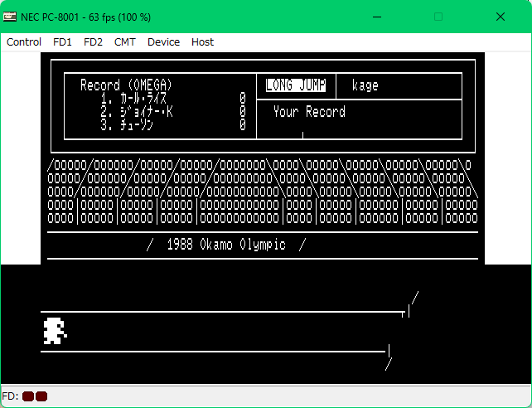This screenshot has width=532, height=408.
Task: Click the FD: label in status bar
Action: pos(12,396)
